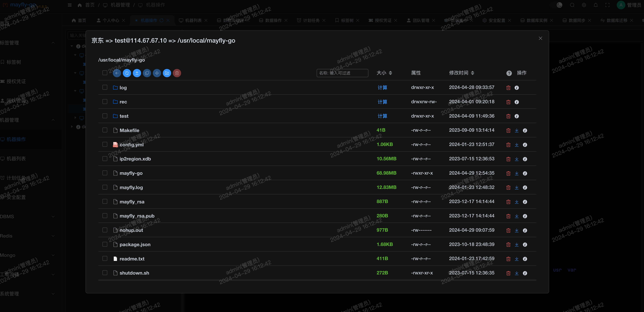
Task: Show info for mayfly-go binary
Action: pyautogui.click(x=525, y=173)
